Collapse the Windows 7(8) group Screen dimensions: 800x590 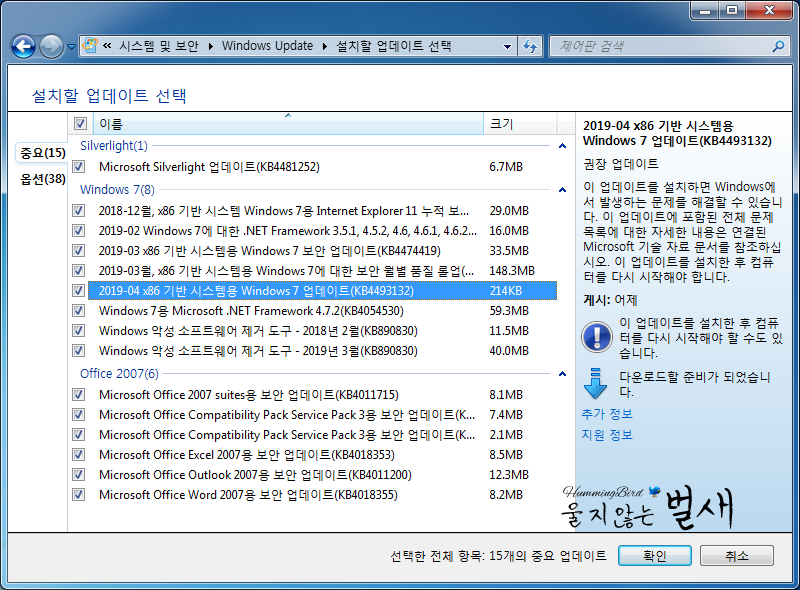pos(562,190)
